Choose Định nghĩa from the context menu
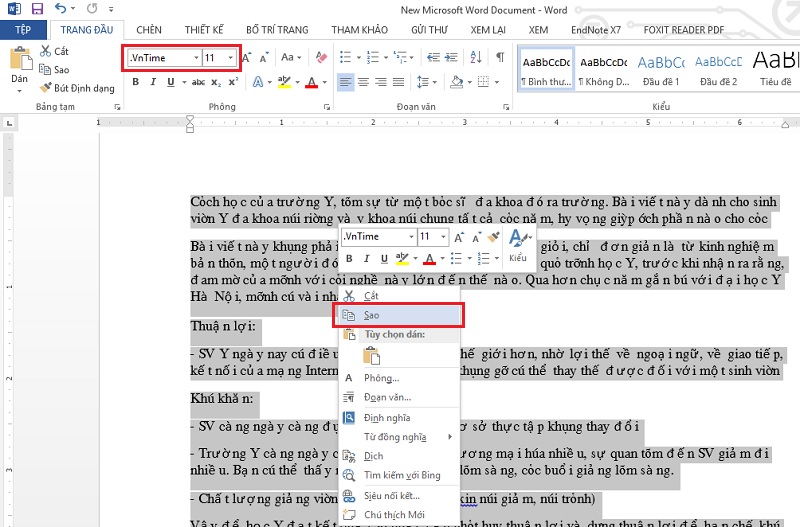Screen dimensions: 800x527 (399, 418)
